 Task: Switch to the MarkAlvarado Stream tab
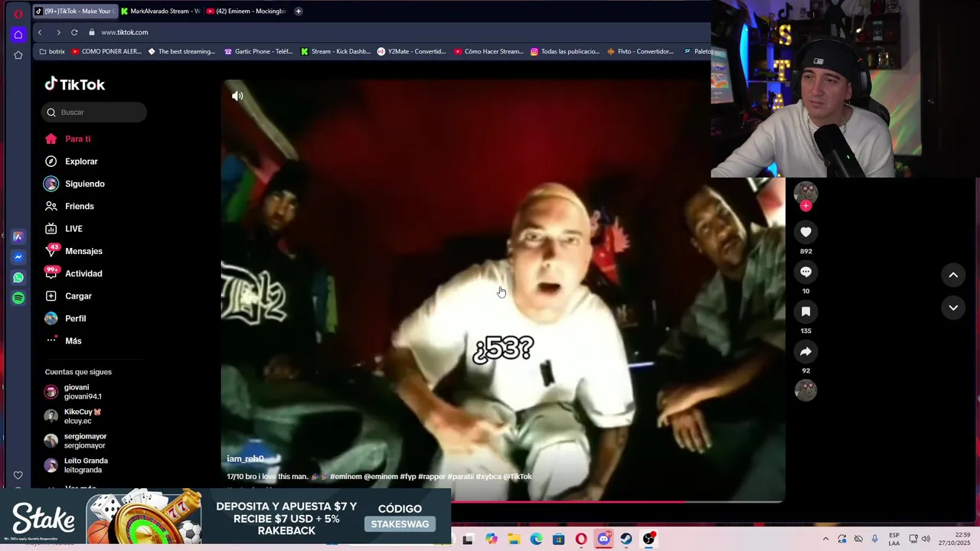coord(160,11)
